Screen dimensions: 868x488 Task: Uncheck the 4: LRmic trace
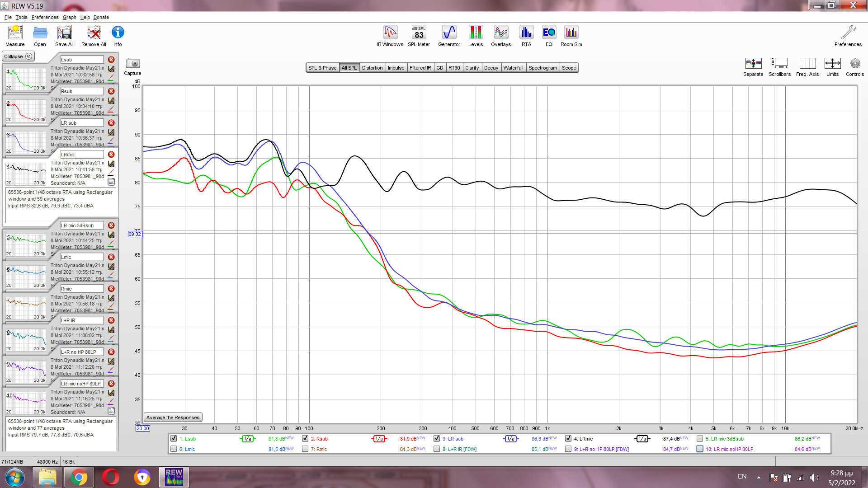click(x=568, y=438)
